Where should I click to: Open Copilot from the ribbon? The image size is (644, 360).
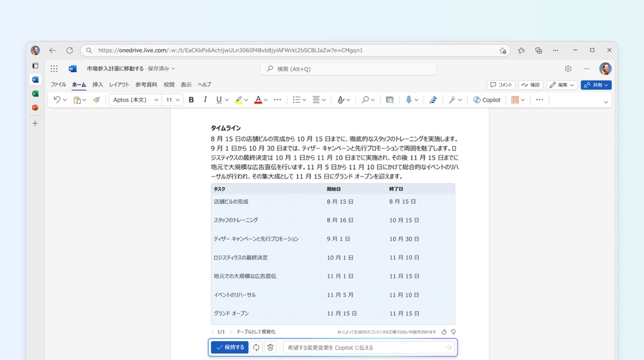[487, 100]
